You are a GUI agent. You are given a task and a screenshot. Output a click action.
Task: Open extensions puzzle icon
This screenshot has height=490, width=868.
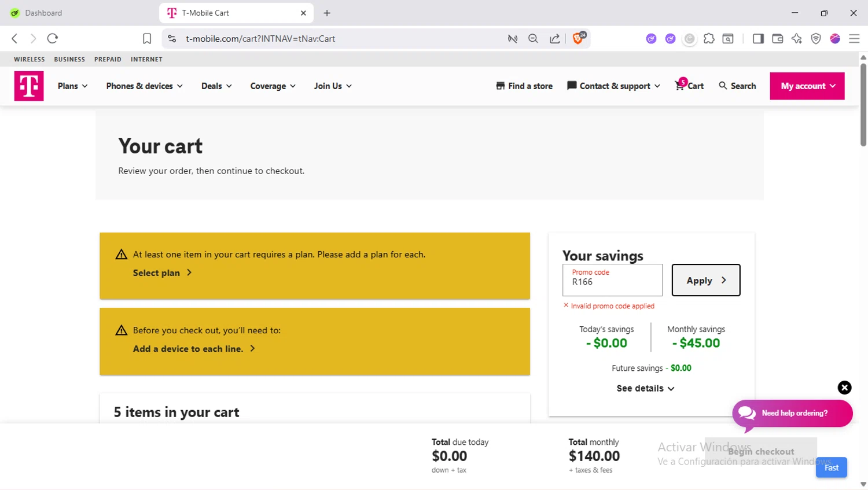(x=709, y=39)
